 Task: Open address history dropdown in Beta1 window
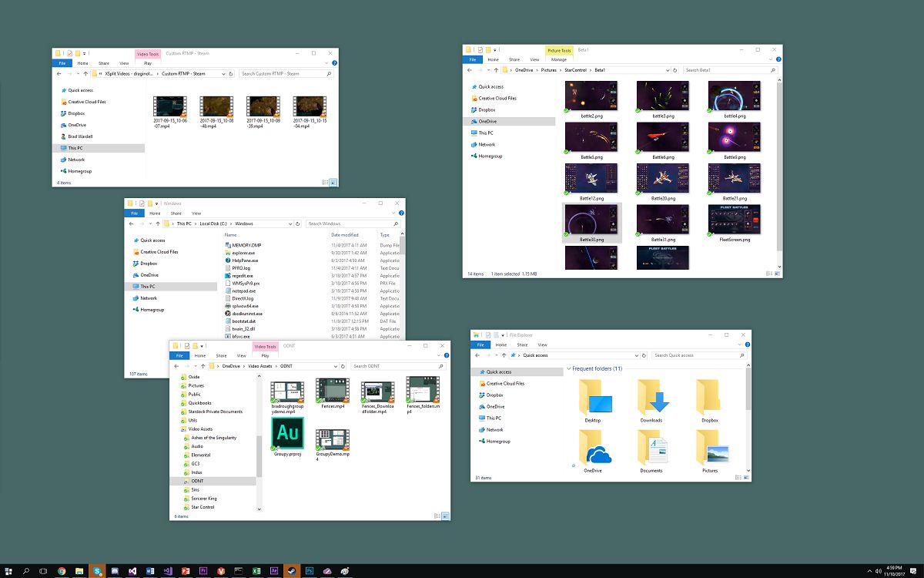pos(666,69)
